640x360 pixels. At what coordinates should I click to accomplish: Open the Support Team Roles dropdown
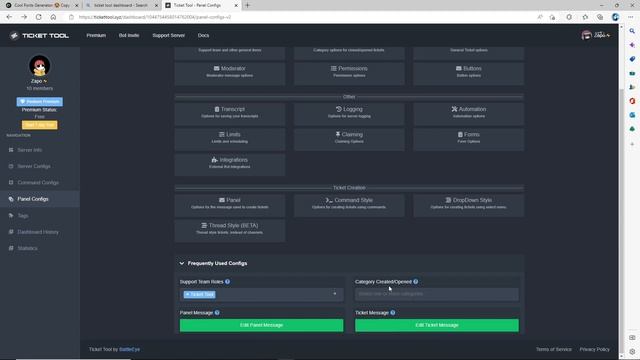click(261, 294)
